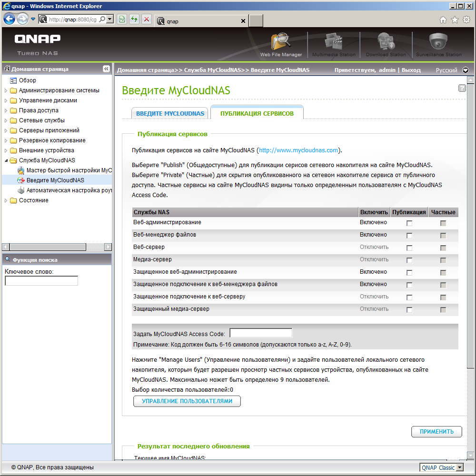This screenshot has width=476, height=476.
Task: Check Публикация for Веб-сервер
Action: 409,248
